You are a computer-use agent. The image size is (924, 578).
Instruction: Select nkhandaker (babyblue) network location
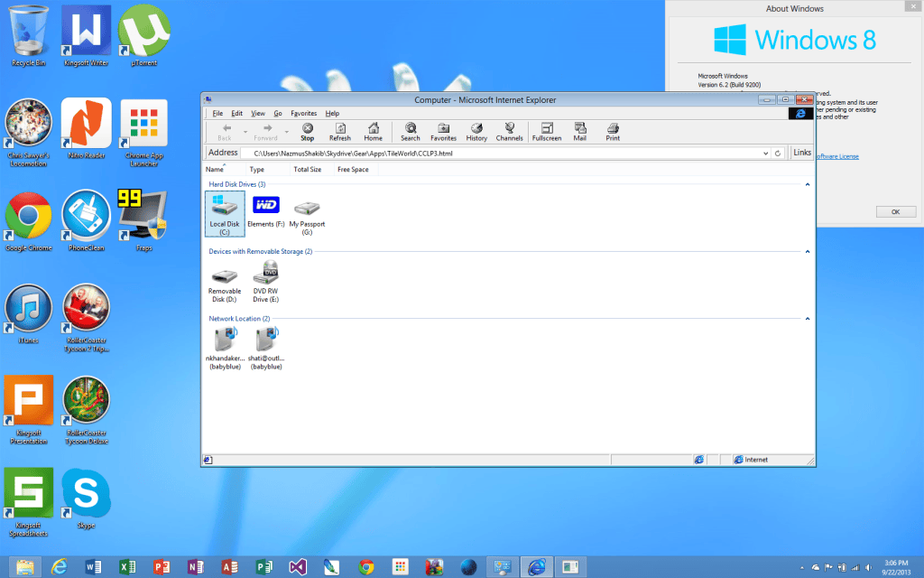[225, 348]
